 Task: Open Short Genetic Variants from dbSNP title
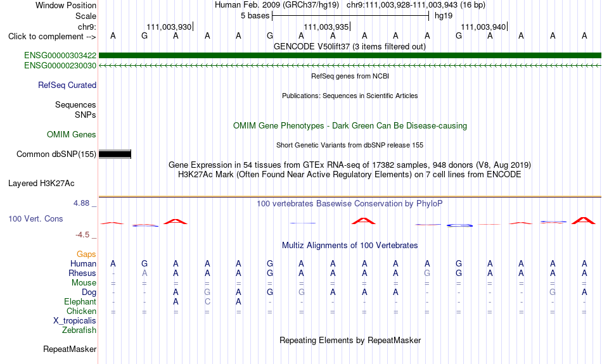click(x=350, y=145)
